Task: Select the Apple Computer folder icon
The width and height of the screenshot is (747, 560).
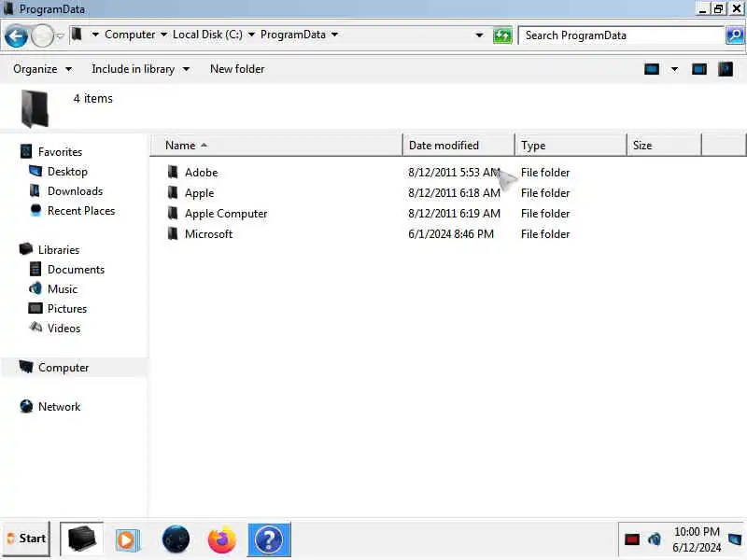Action: click(173, 213)
